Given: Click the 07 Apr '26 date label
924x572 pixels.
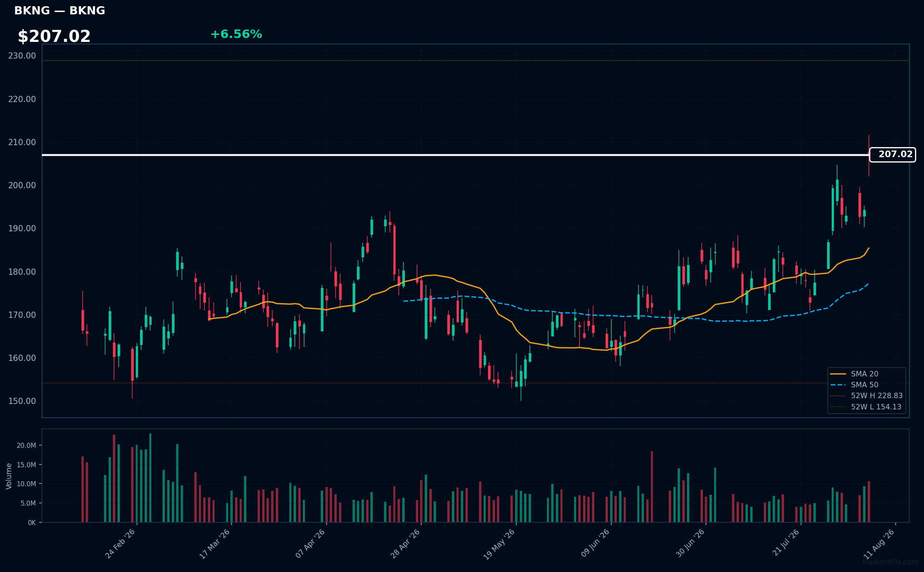Looking at the screenshot, I should [x=310, y=544].
